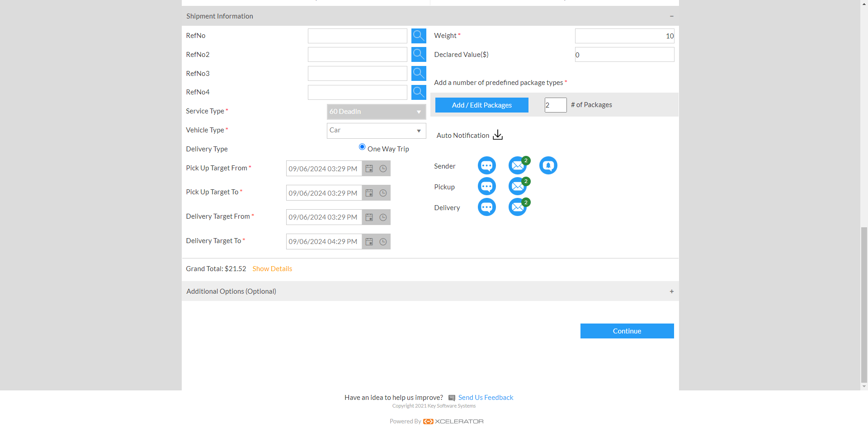Viewport: 868px width, 427px height.
Task: Open calendar for Delivery Target From
Action: [x=369, y=217]
